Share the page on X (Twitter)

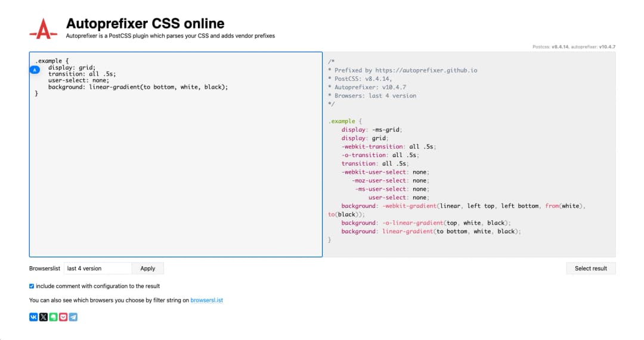point(44,317)
